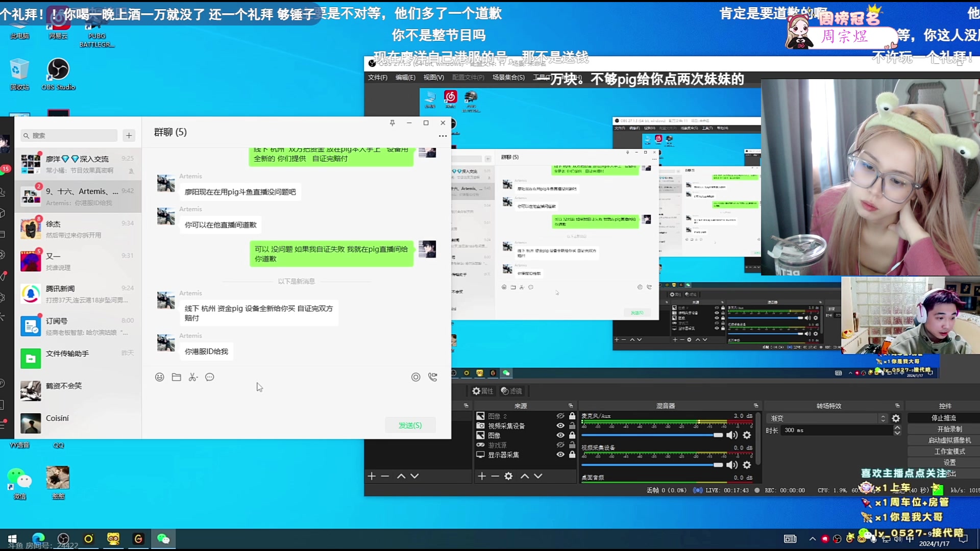This screenshot has width=980, height=551.
Task: Open the chat with Coisíní
Action: 78,423
